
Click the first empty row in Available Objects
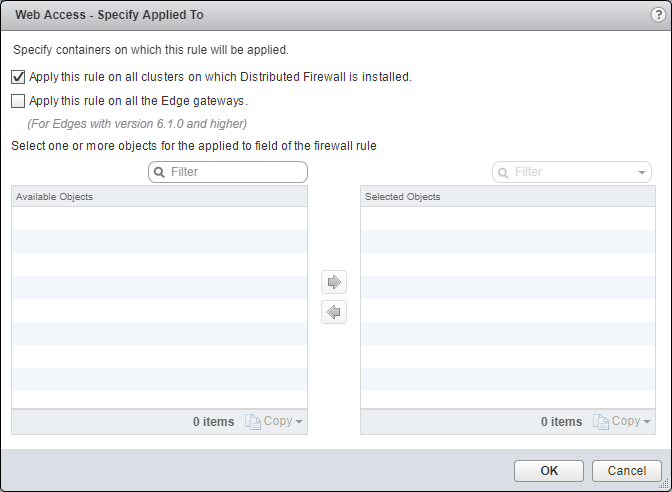coord(159,219)
